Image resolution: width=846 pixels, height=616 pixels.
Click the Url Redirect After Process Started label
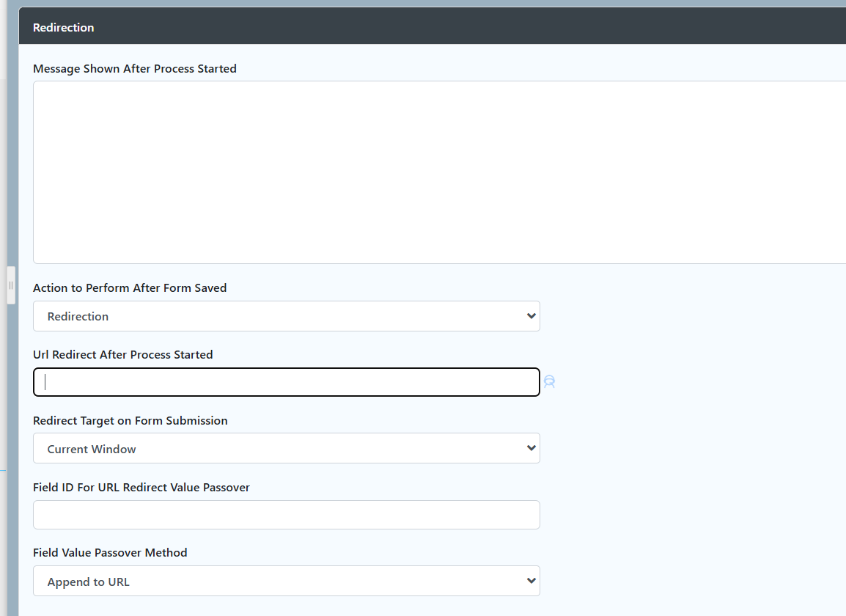tap(123, 355)
